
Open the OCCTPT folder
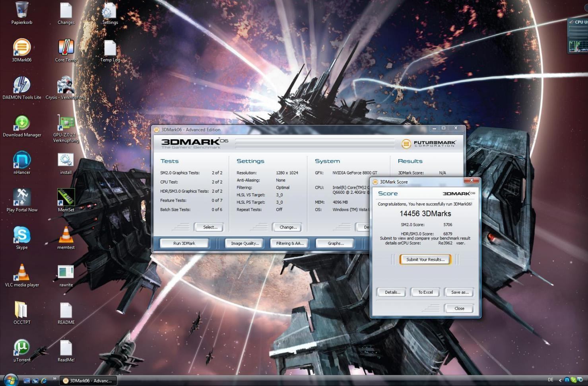pyautogui.click(x=22, y=312)
